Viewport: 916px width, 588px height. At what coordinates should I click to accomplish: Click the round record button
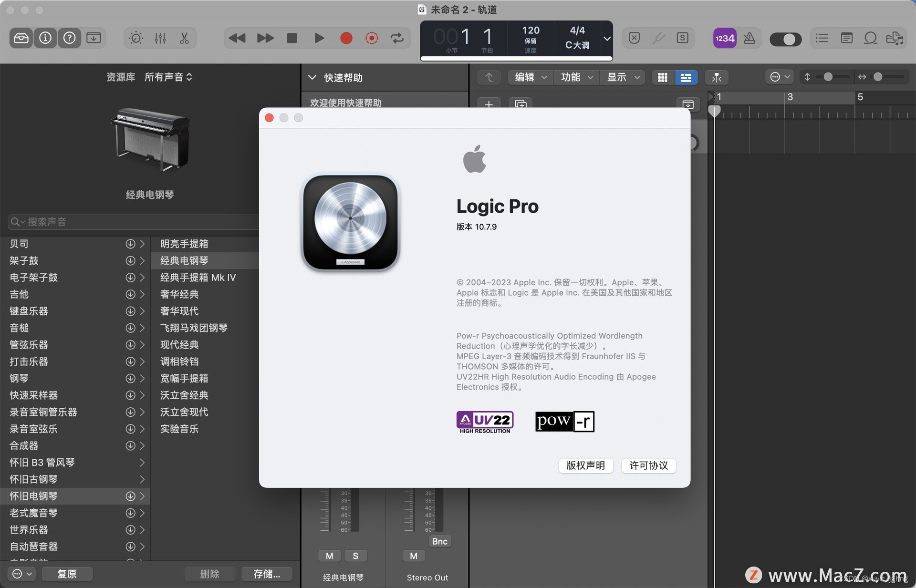tap(346, 38)
